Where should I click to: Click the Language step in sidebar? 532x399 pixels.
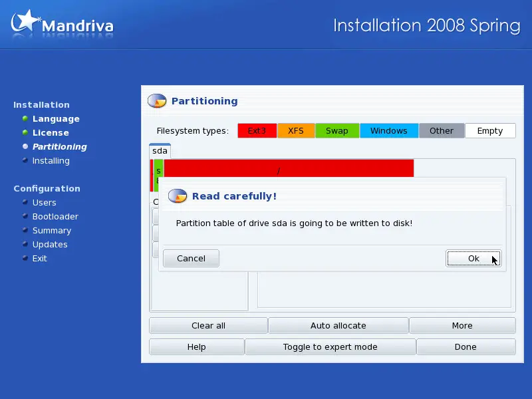56,119
